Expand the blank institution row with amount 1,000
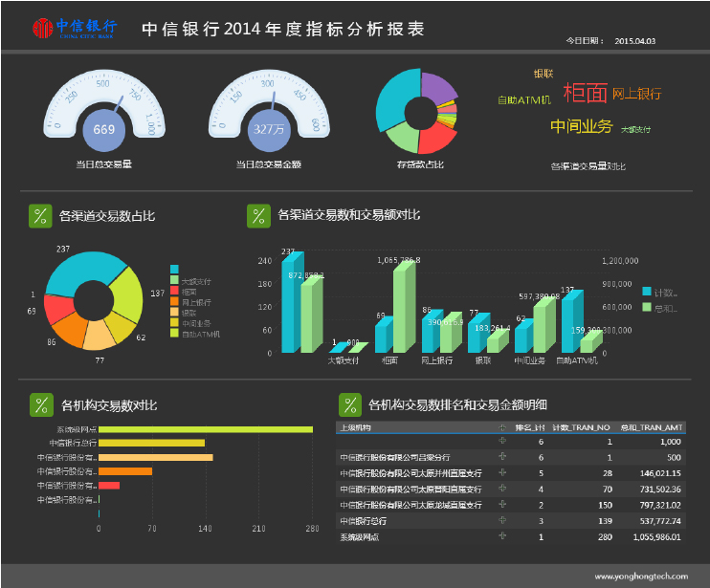This screenshot has height=588, width=710. tap(502, 441)
